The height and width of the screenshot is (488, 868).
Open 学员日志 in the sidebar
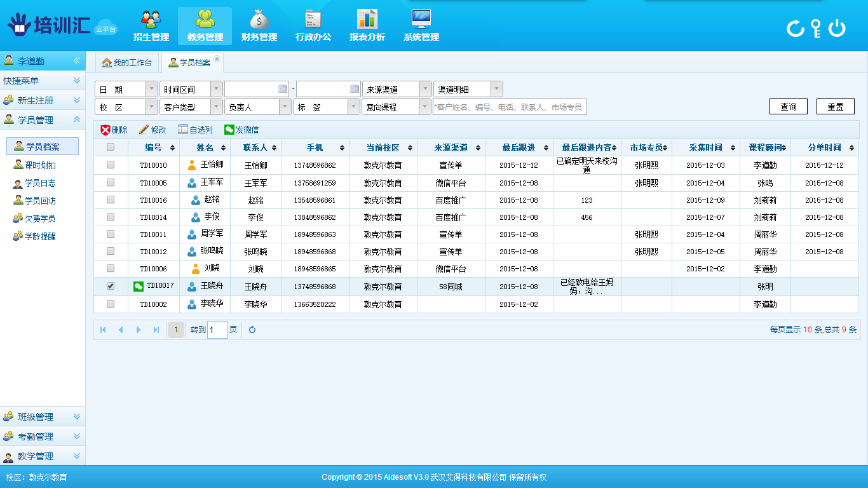point(35,183)
